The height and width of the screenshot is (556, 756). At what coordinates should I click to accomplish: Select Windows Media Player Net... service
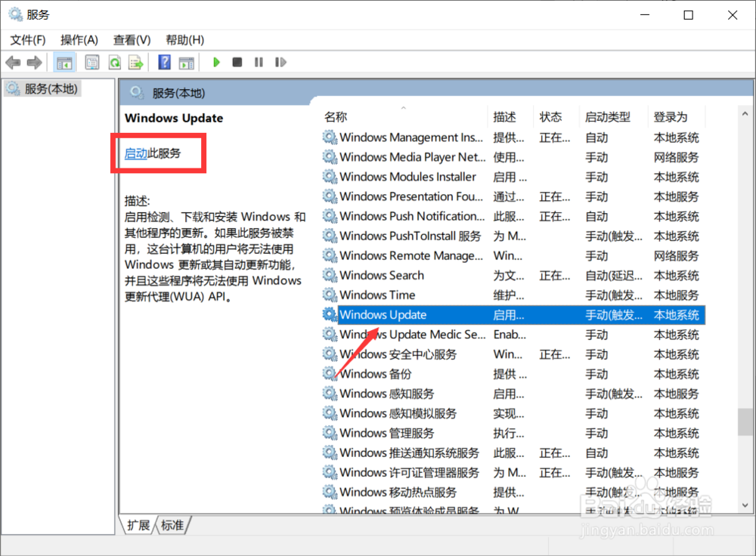tap(513, 157)
